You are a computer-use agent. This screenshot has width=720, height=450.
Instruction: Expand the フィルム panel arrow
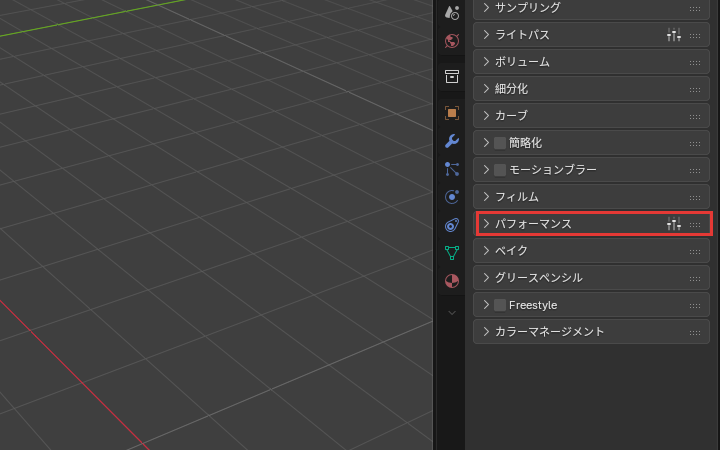(x=486, y=197)
